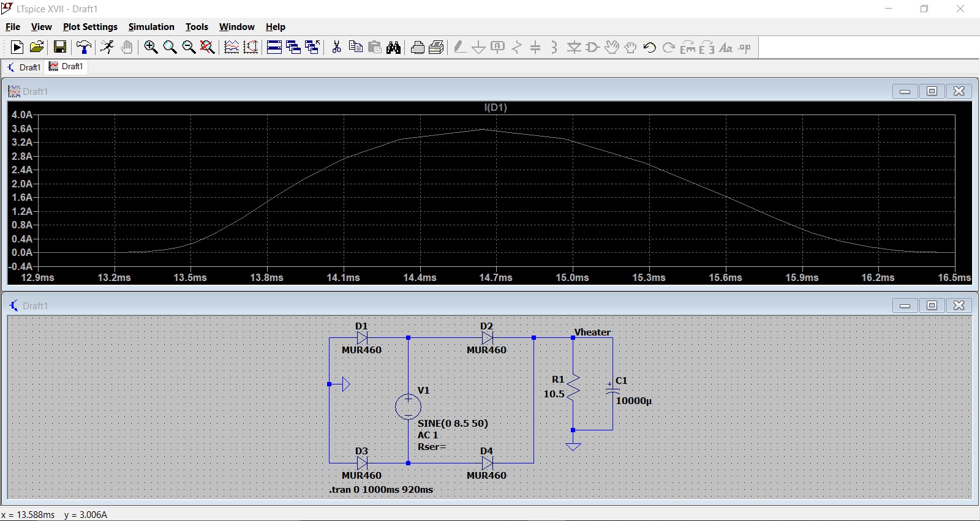The width and height of the screenshot is (980, 521).
Task: Click the D2 diode symbol
Action: click(x=487, y=337)
